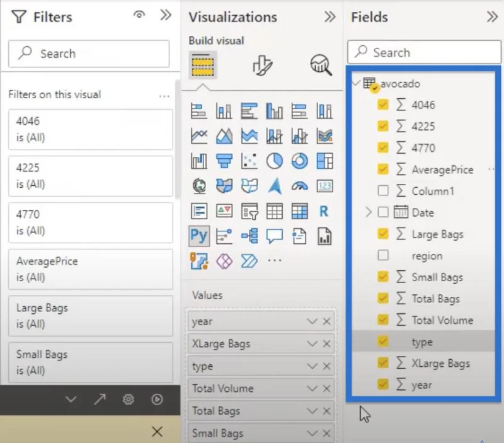Expand the Date hierarchy chevron
The width and height of the screenshot is (504, 443).
pos(369,212)
